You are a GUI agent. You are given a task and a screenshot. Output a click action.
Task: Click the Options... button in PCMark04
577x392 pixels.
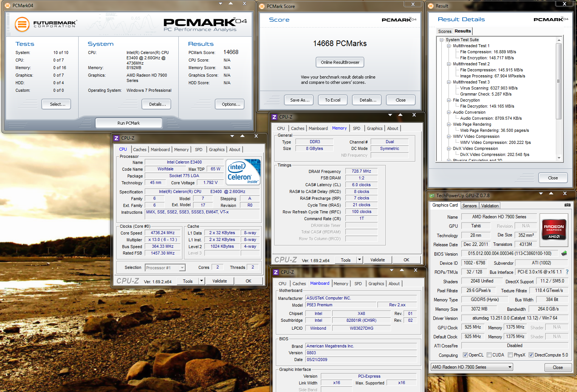click(230, 104)
